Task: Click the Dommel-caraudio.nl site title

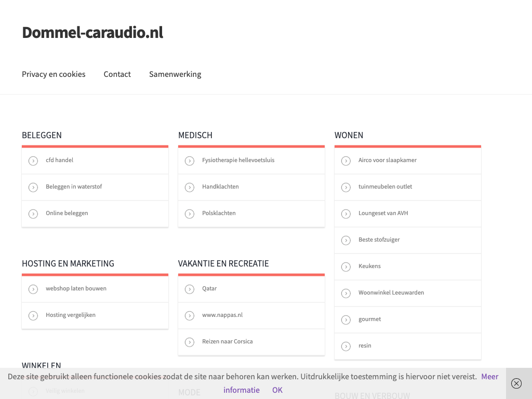Action: [92, 32]
